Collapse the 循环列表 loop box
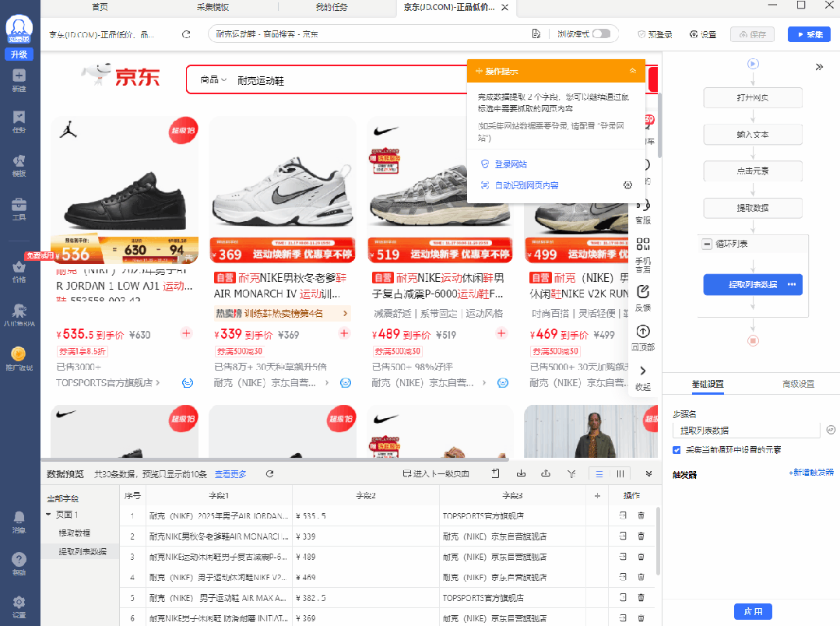Screen dimensions: 840x626 pos(707,244)
